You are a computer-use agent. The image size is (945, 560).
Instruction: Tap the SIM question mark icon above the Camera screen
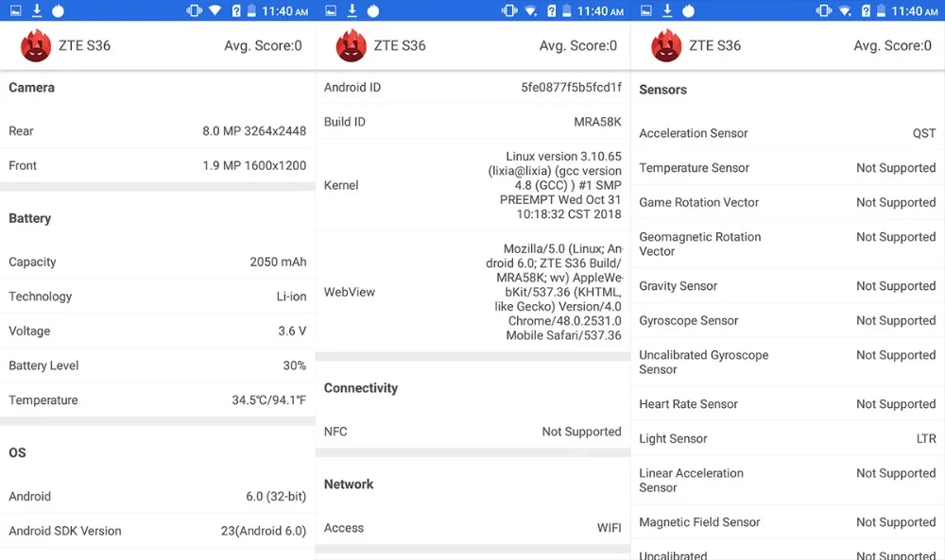(236, 10)
